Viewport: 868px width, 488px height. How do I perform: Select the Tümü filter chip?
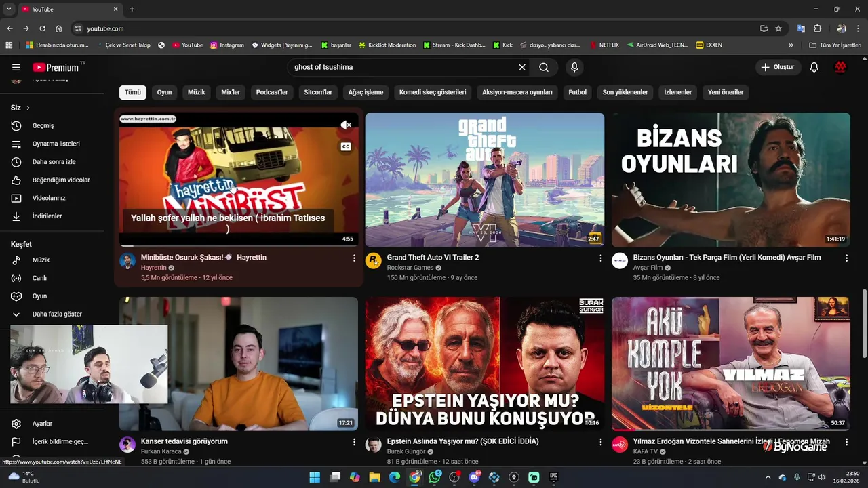tap(133, 92)
